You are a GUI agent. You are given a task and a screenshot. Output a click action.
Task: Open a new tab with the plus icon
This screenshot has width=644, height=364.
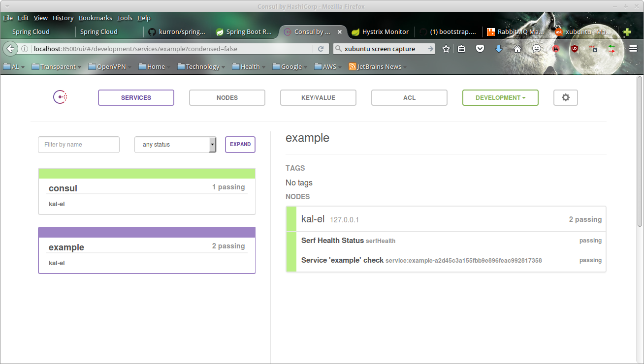click(627, 32)
